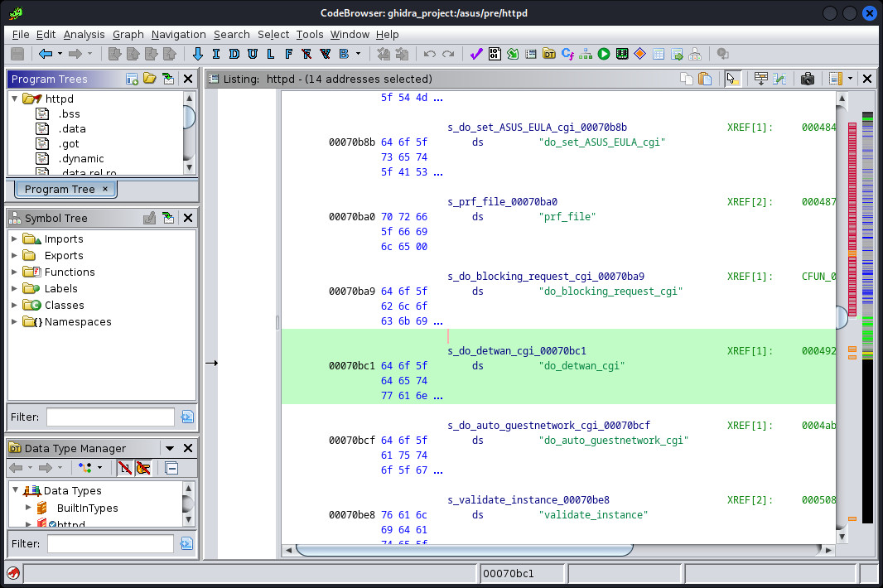The height and width of the screenshot is (588, 883).
Task: Click the listing horizontal scrollbar
Action: point(465,550)
